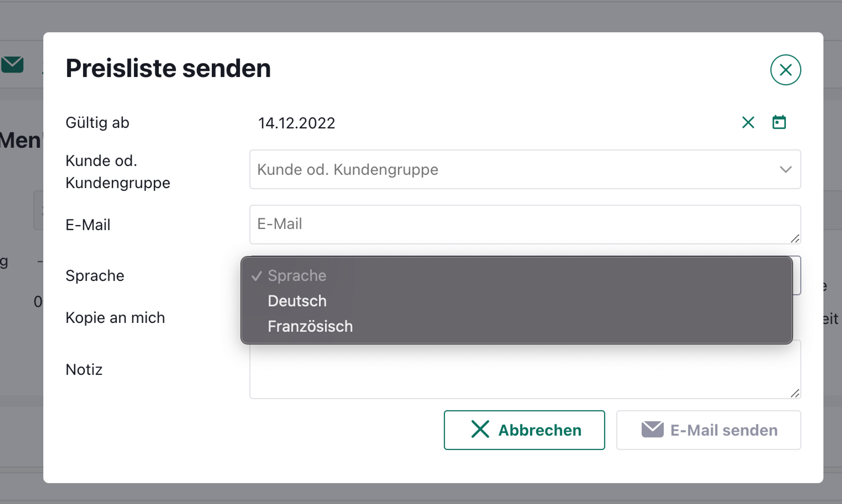Grab the E-Mail field resize handle
Viewport: 842px width, 504px height.
794,239
